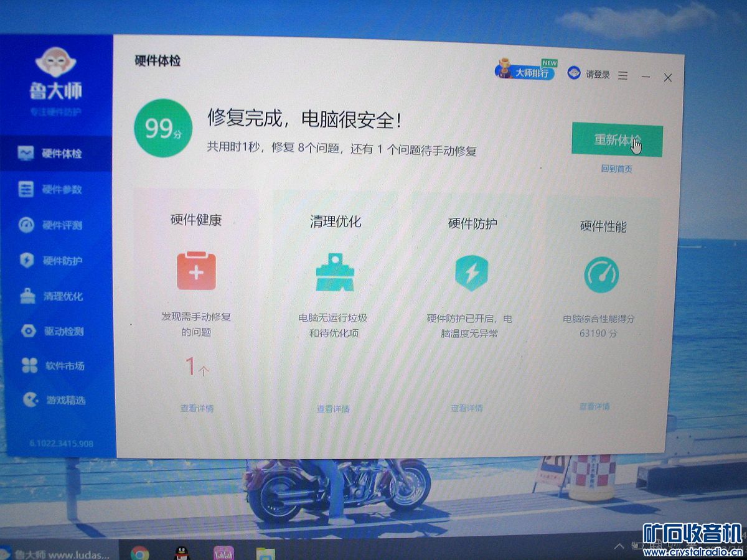
Task: Click the 硬件性能 gauge icon
Action: click(x=601, y=275)
